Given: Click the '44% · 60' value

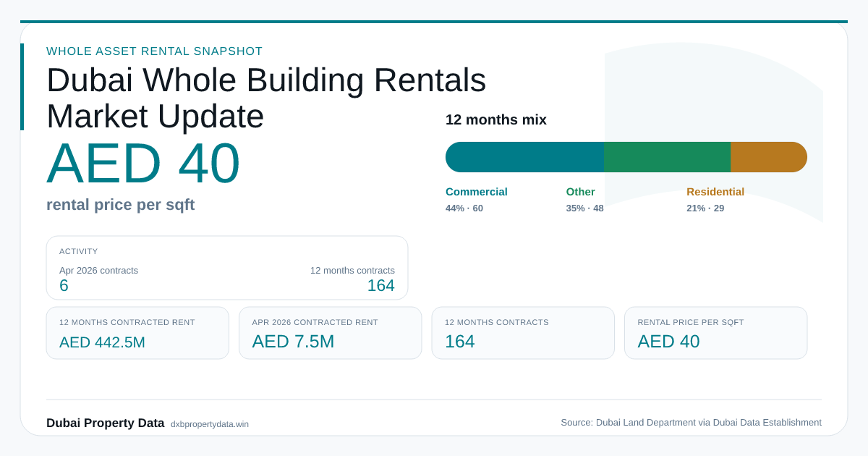Looking at the screenshot, I should point(464,208).
